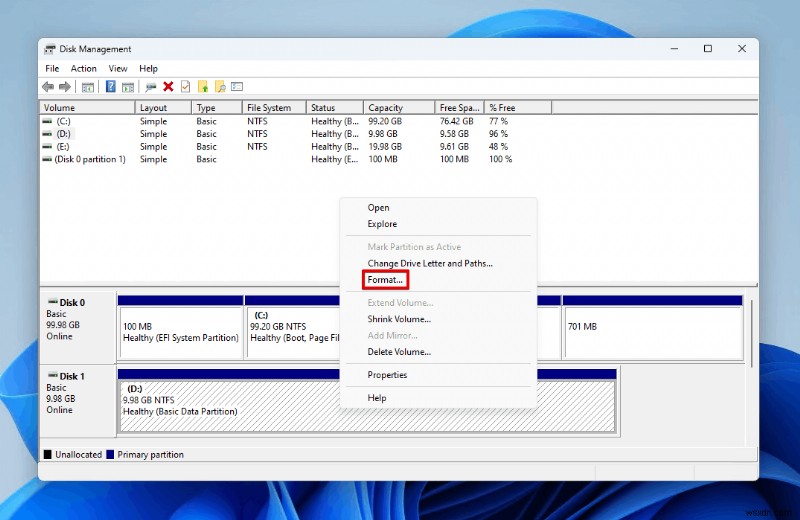The image size is (800, 520).
Task: Click the Disk Management title bar app icon
Action: pos(49,49)
